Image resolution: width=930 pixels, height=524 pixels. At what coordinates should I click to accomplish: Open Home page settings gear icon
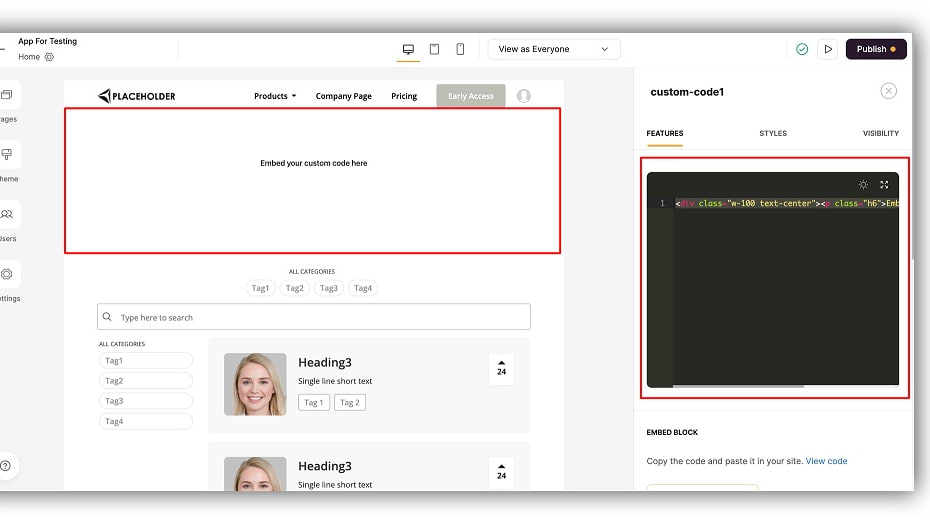(x=49, y=57)
